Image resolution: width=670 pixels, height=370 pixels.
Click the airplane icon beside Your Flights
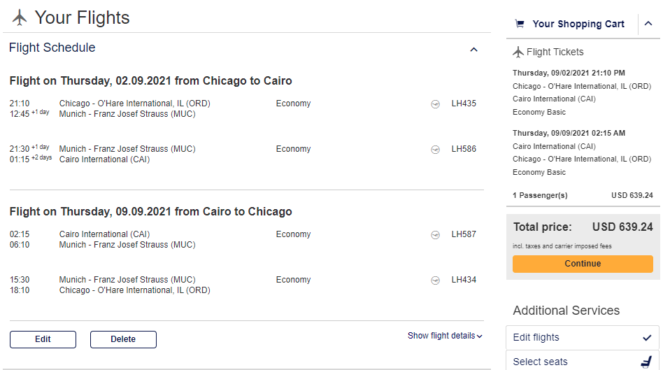pos(19,18)
